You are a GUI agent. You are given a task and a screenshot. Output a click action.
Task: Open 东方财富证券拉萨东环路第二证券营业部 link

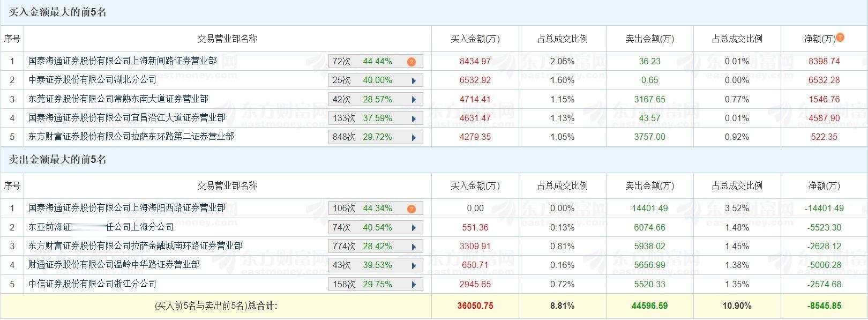(x=131, y=137)
